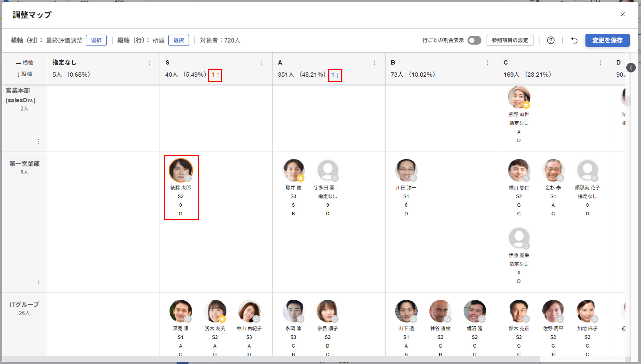Open the A column kebab menu
Screen dimensions: 641x364
[375, 63]
